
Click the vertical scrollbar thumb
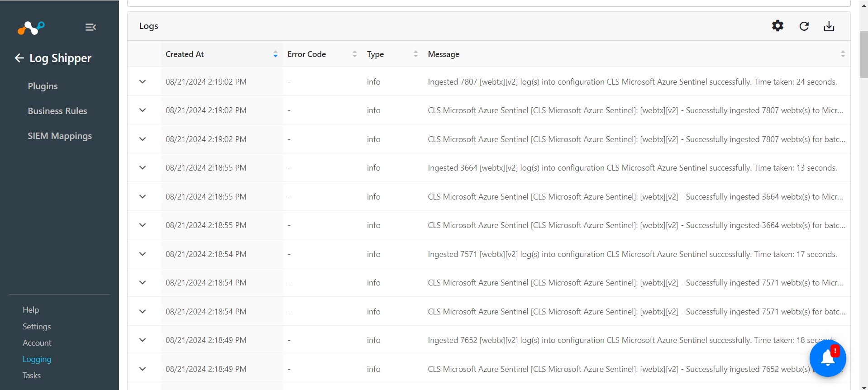tap(863, 54)
